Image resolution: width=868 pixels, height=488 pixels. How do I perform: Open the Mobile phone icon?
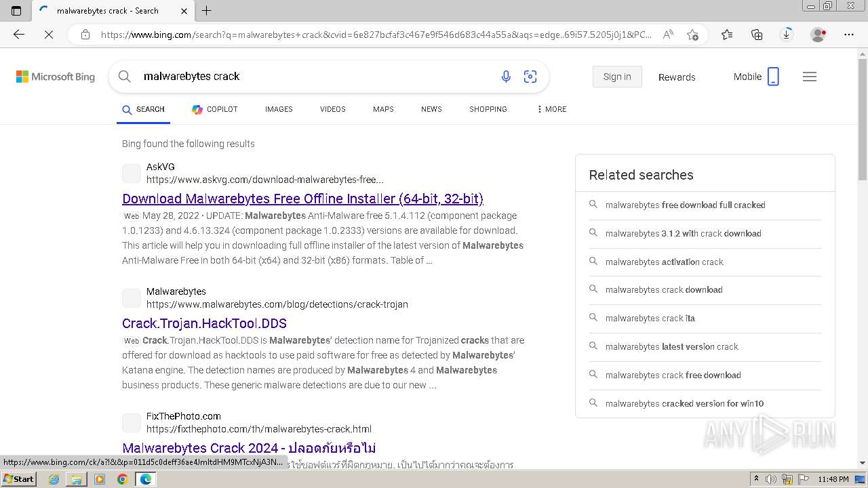tap(773, 77)
